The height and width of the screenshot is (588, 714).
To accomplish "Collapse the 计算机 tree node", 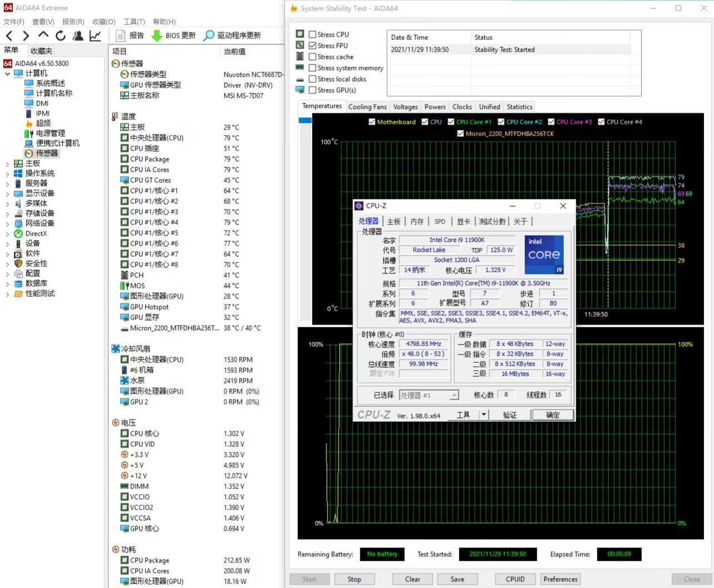I will coord(7,73).
